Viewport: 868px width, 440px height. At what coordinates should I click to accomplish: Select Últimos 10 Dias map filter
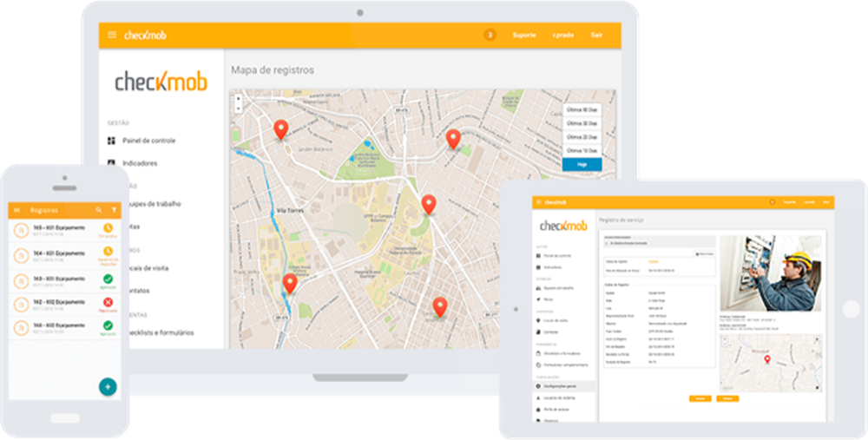tap(582, 150)
